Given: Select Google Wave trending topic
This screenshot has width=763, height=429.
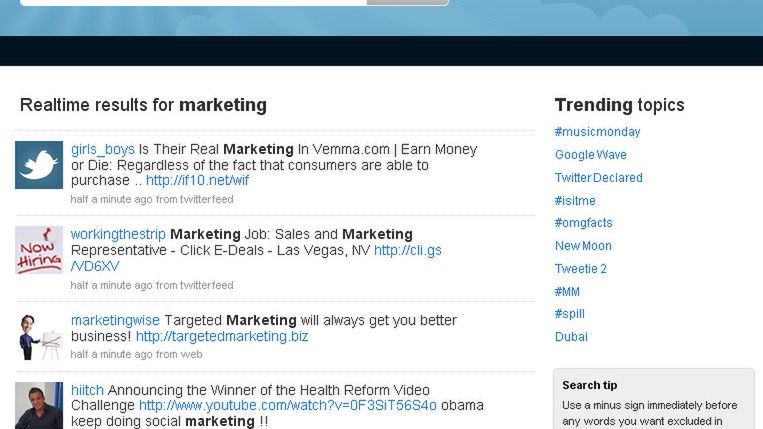Looking at the screenshot, I should click(590, 155).
